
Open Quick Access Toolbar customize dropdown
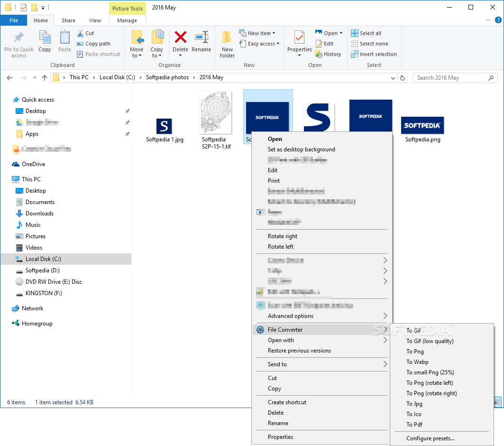point(43,8)
